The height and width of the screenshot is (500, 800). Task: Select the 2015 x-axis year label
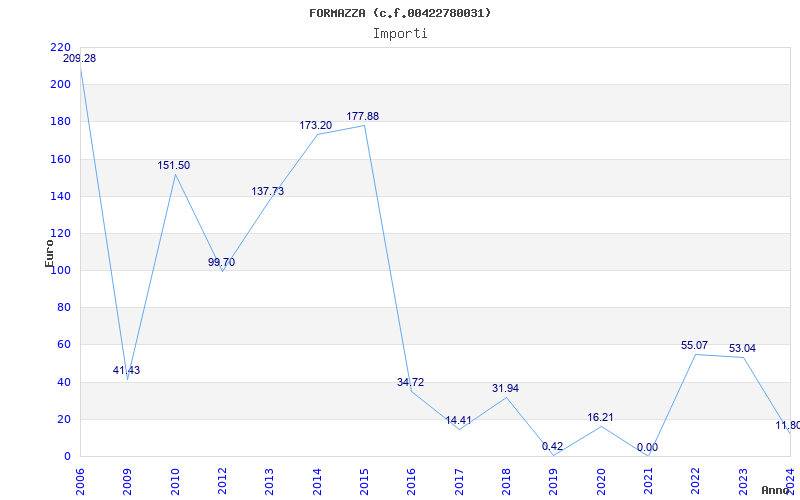coord(364,481)
